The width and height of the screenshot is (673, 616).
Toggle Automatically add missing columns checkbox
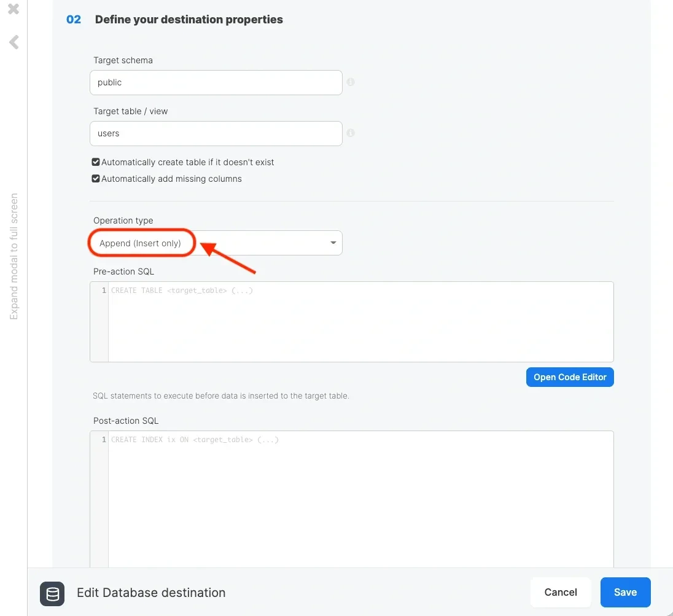[x=96, y=178]
